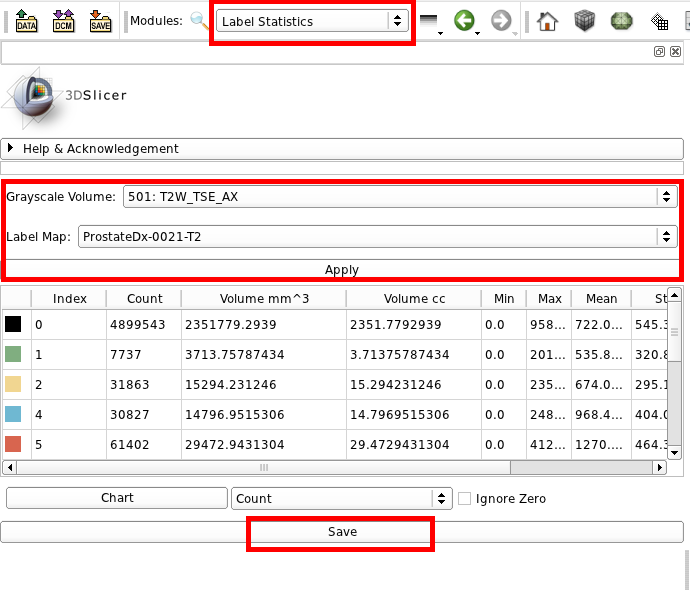Screen dimensions: 690x604
Task: Go to the Home module icon
Action: [x=547, y=21]
